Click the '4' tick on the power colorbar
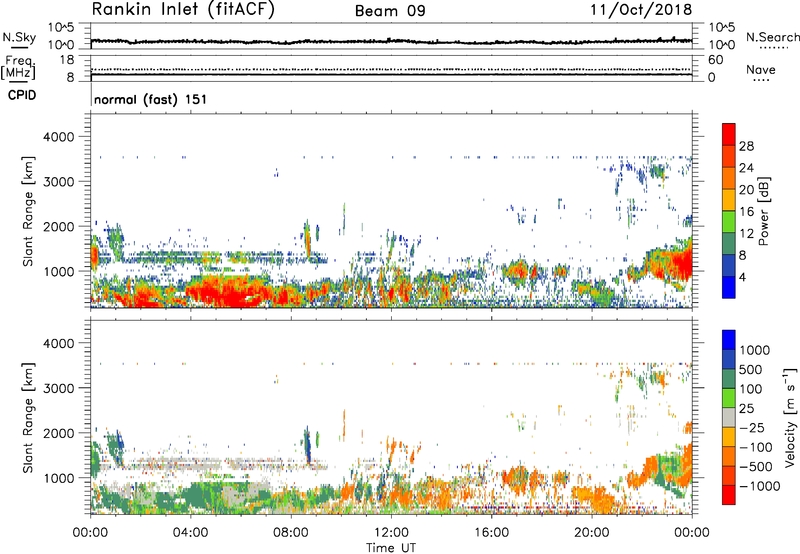The width and height of the screenshot is (800, 554). 742,277
